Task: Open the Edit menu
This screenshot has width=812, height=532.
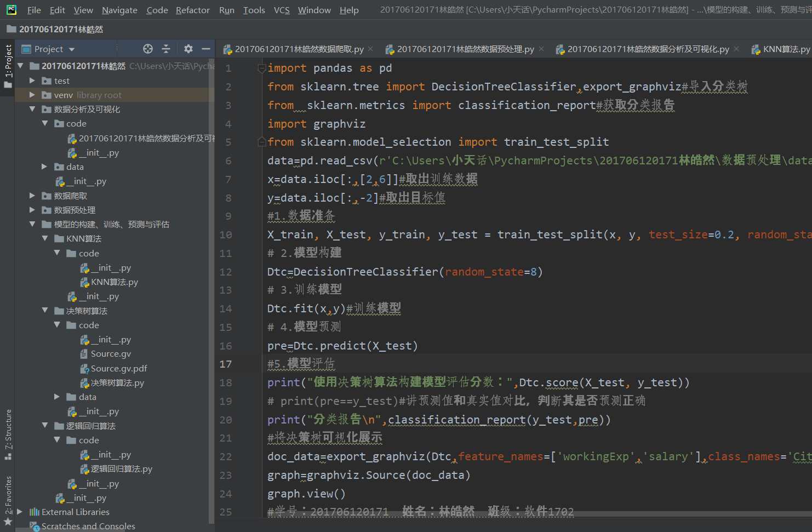Action: pos(57,10)
